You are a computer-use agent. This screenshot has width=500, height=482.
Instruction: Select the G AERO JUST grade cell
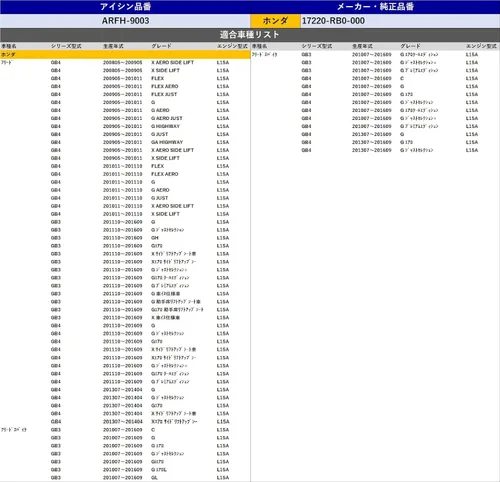pyautogui.click(x=167, y=118)
